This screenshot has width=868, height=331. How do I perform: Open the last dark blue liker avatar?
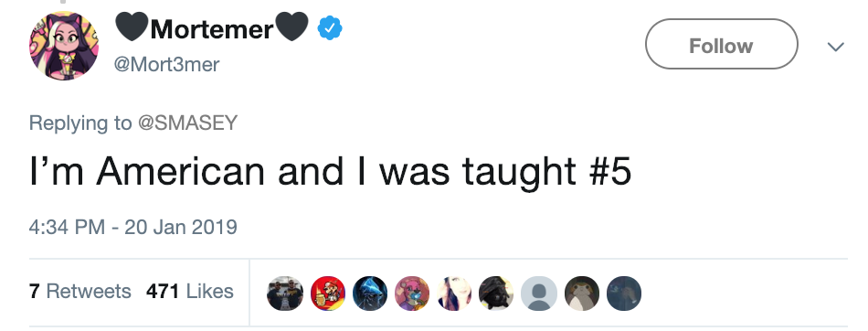[624, 294]
